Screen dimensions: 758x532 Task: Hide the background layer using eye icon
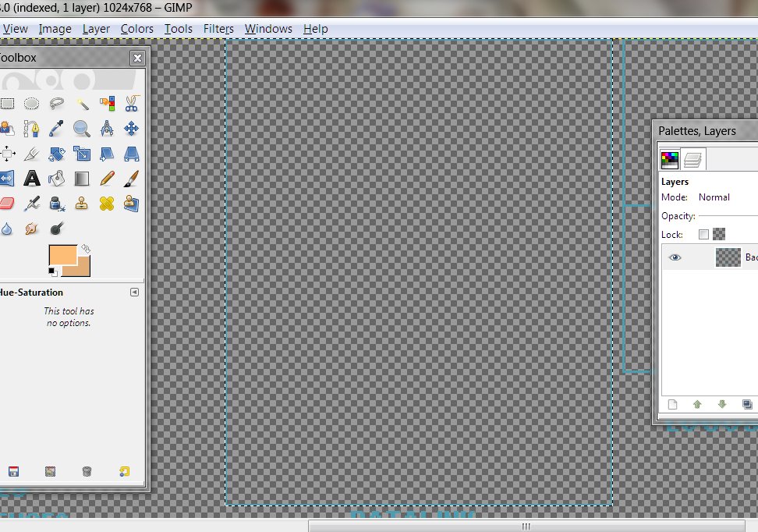coord(675,257)
